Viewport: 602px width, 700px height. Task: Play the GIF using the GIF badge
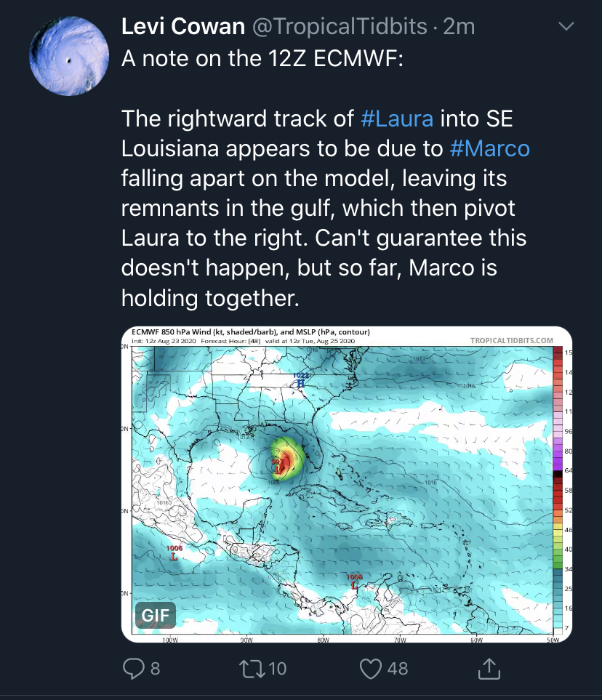tap(156, 616)
